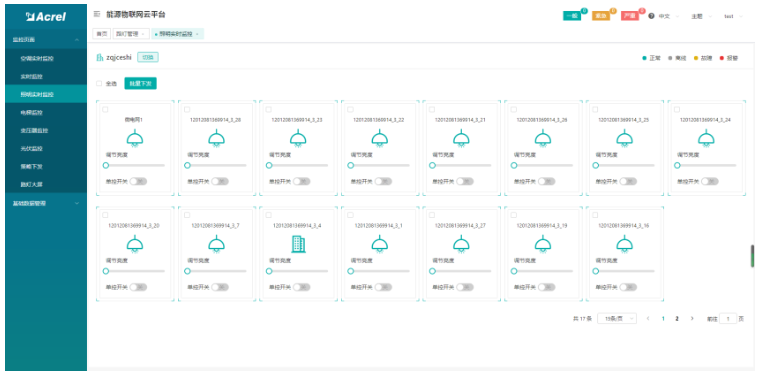Viewport: 760px width, 374px height.
Task: Check the 全选 select-all checkbox
Action: (99, 83)
